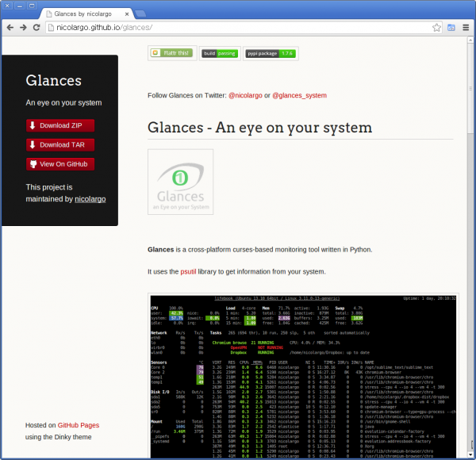This screenshot has height=460, width=476.
Task: Follow the @nicolargo Twitter link
Action: (x=245, y=96)
